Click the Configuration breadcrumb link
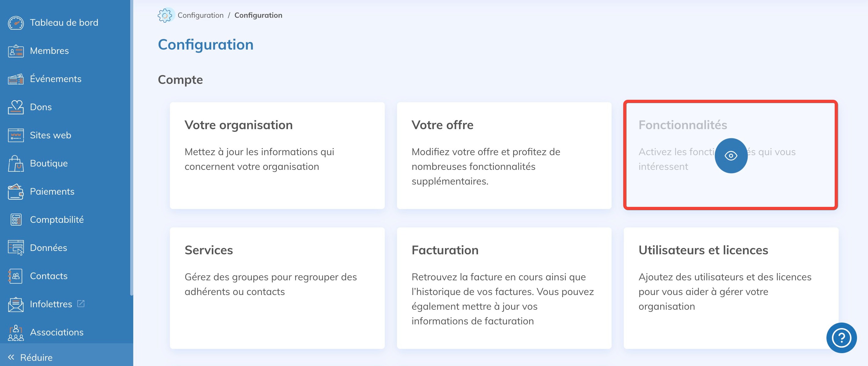 tap(200, 15)
